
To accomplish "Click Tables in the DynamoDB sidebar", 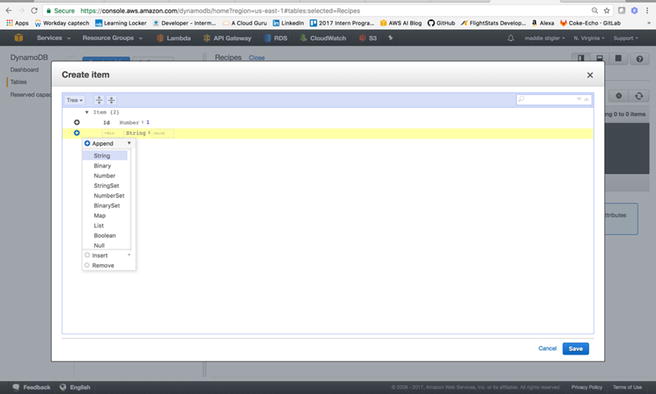I will pos(18,82).
